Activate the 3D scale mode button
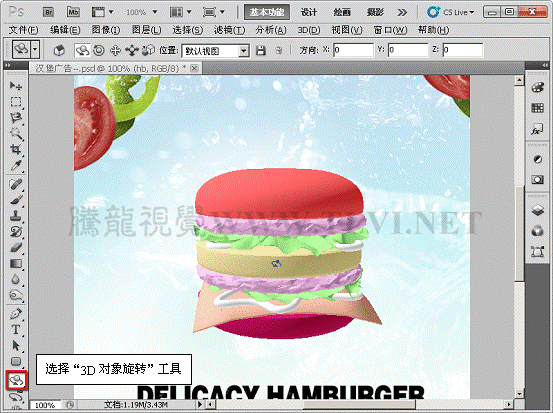 (148, 50)
